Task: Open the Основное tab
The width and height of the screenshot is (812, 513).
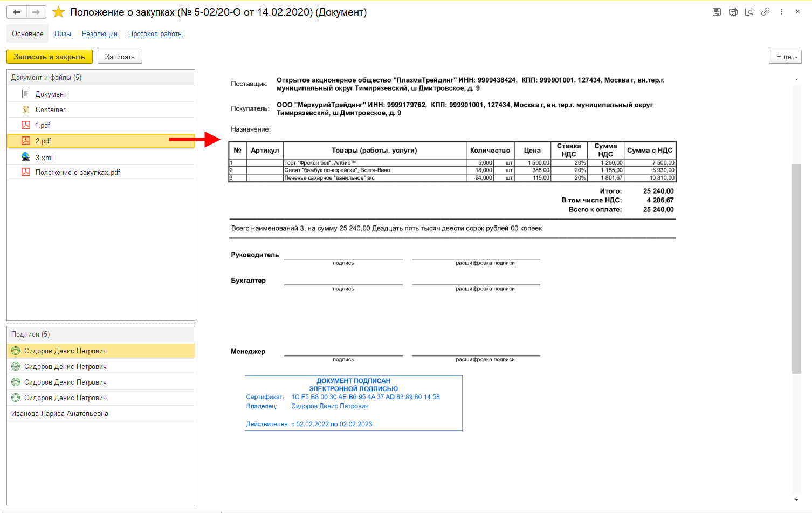Action: click(x=27, y=33)
